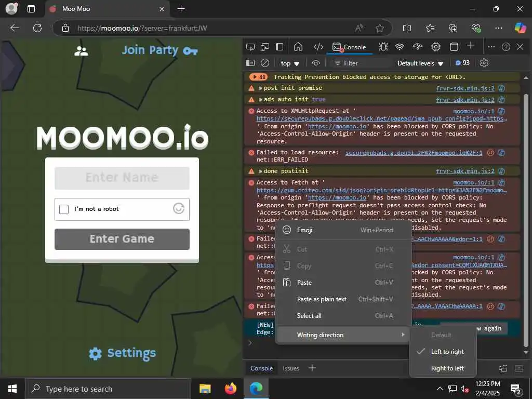Expand the 48 Tracking Prevention messages group
This screenshot has width=532, height=399.
point(259,77)
